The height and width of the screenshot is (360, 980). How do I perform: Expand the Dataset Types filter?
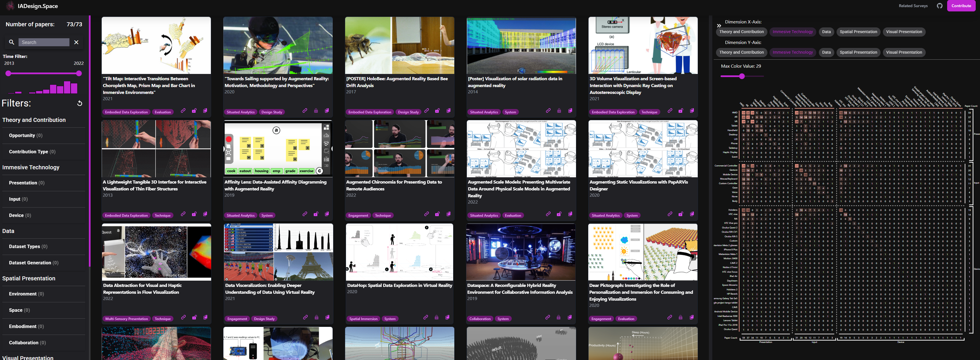coord(28,246)
